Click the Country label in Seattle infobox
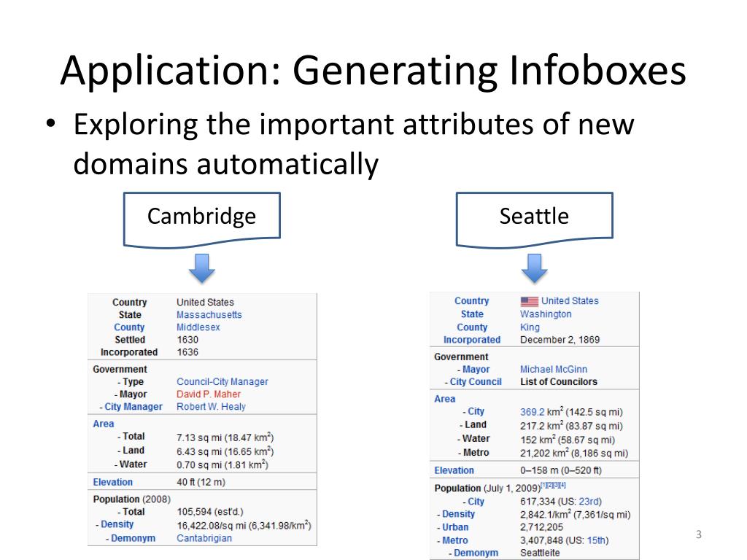The image size is (747, 560). 472,301
